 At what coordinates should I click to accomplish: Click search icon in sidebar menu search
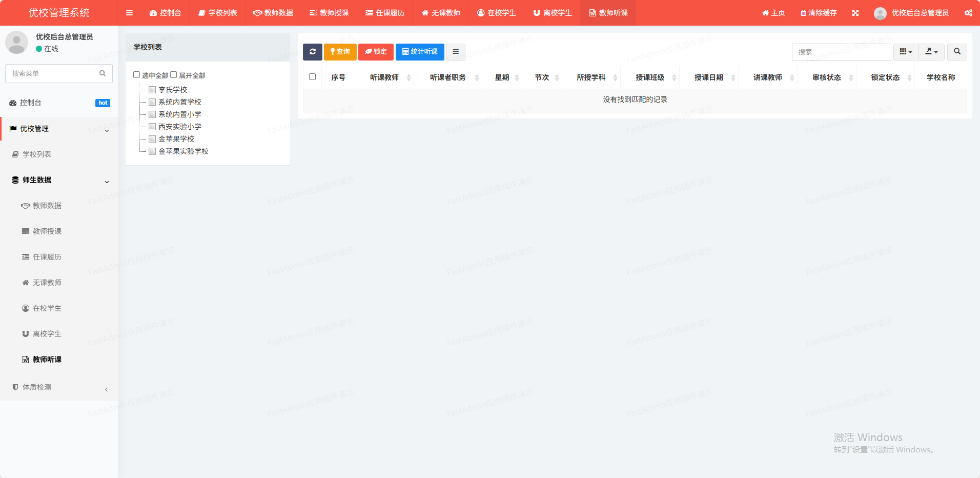pyautogui.click(x=103, y=73)
